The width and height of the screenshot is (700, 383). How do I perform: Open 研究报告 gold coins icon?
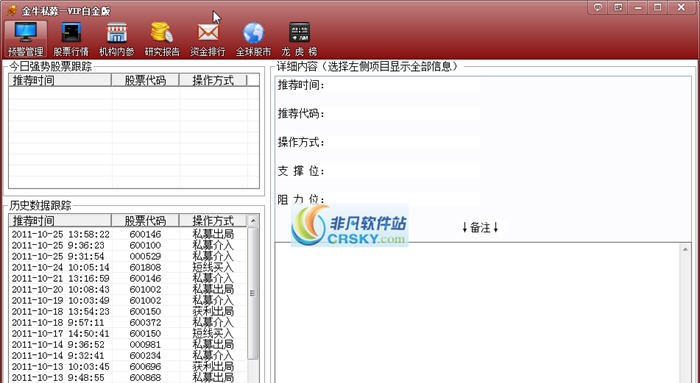pos(162,39)
